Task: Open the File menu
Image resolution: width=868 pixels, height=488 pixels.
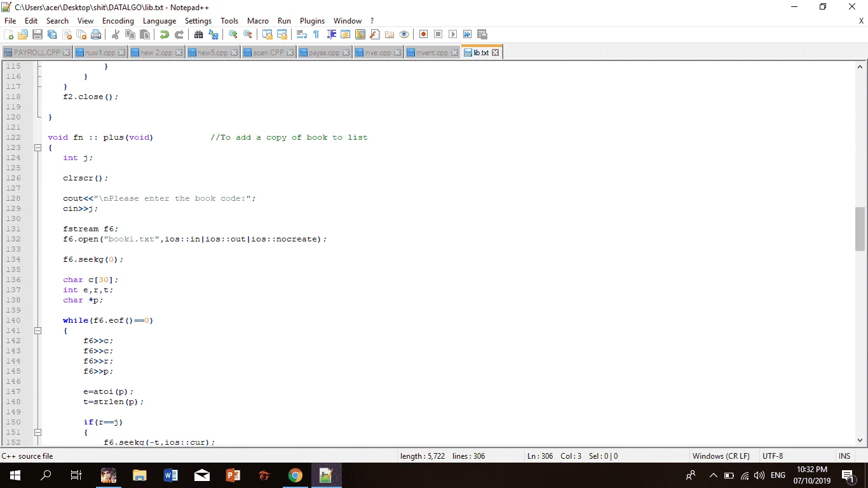Action: 10,21
